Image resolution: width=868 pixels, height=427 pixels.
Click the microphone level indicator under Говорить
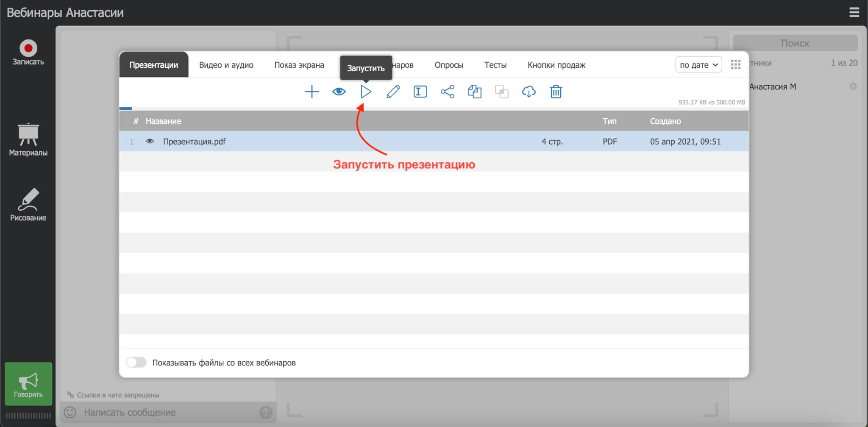click(28, 416)
